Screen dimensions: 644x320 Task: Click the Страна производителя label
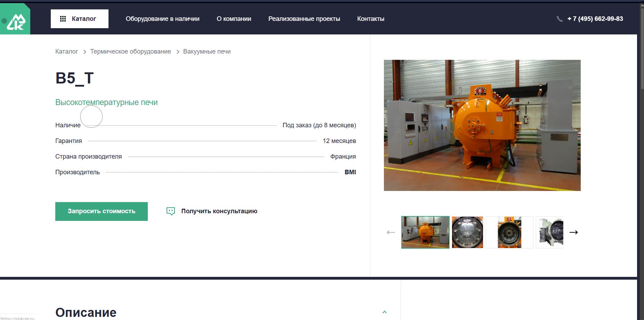[88, 157]
